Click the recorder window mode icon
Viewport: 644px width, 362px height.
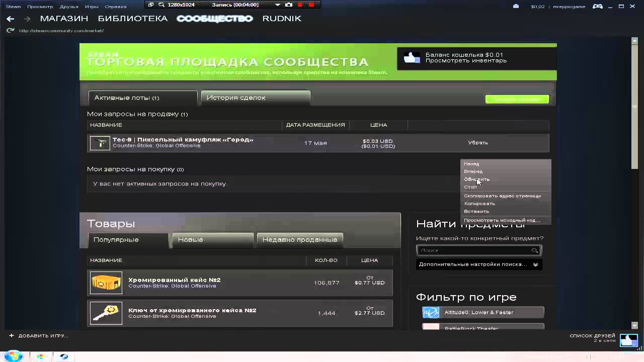click(x=152, y=5)
